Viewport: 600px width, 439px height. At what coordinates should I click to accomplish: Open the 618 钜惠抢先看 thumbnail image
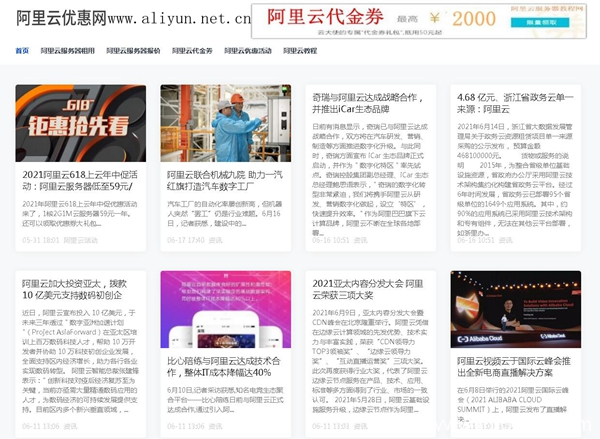80,123
